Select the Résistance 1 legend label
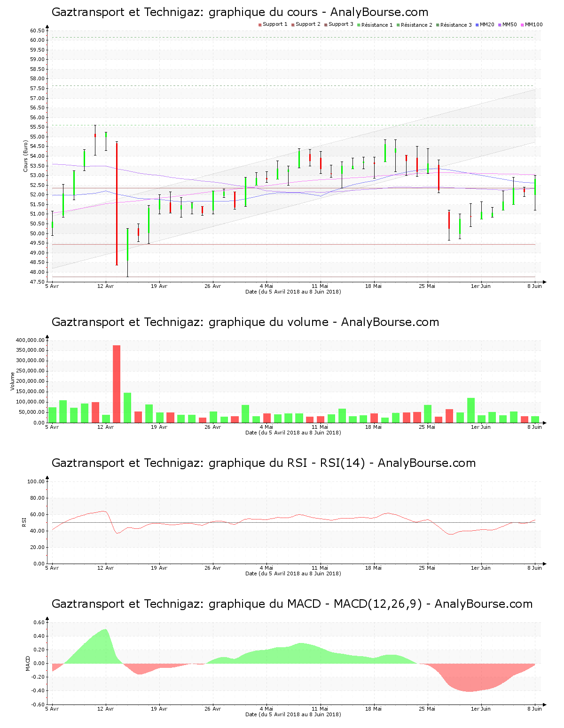Viewport: 564px width, 728px height. 377,25
